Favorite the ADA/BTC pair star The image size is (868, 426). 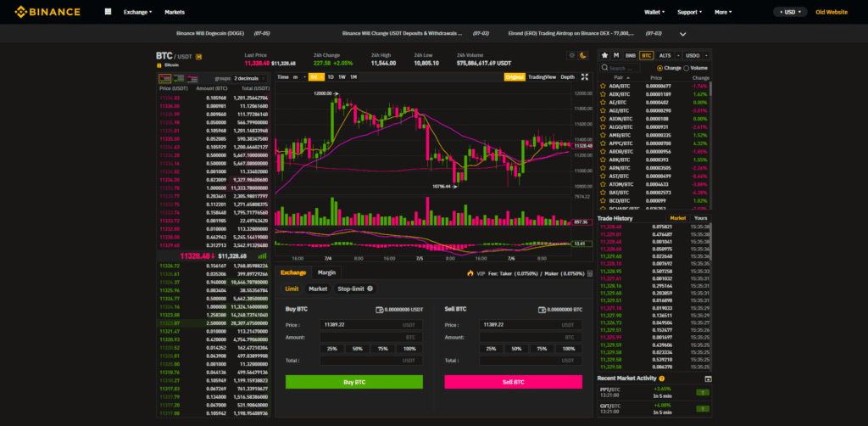tap(603, 86)
